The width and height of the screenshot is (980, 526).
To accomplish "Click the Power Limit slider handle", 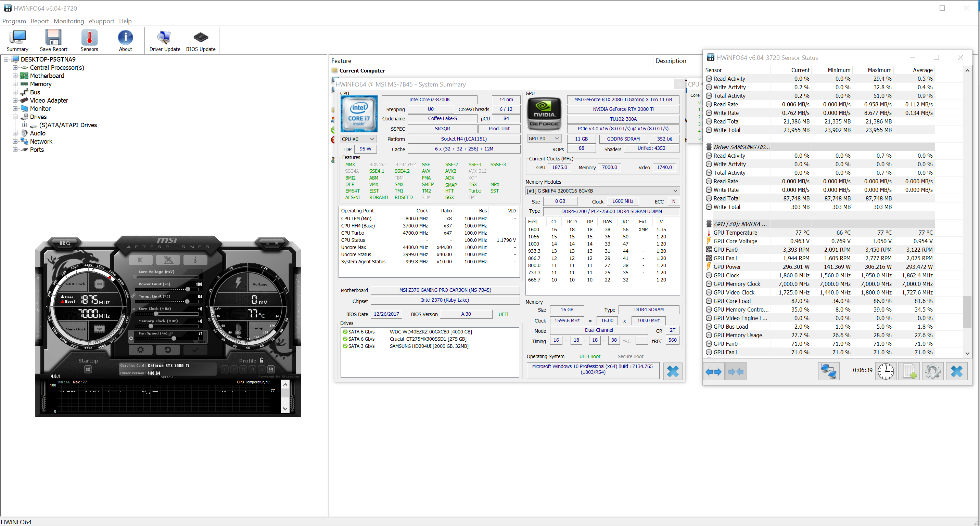I will point(188,289).
